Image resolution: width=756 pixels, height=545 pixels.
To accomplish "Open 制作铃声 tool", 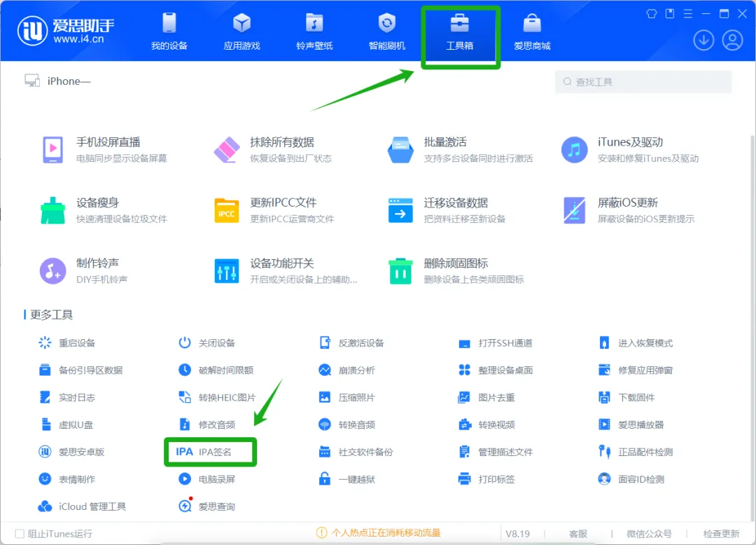I will point(84,270).
